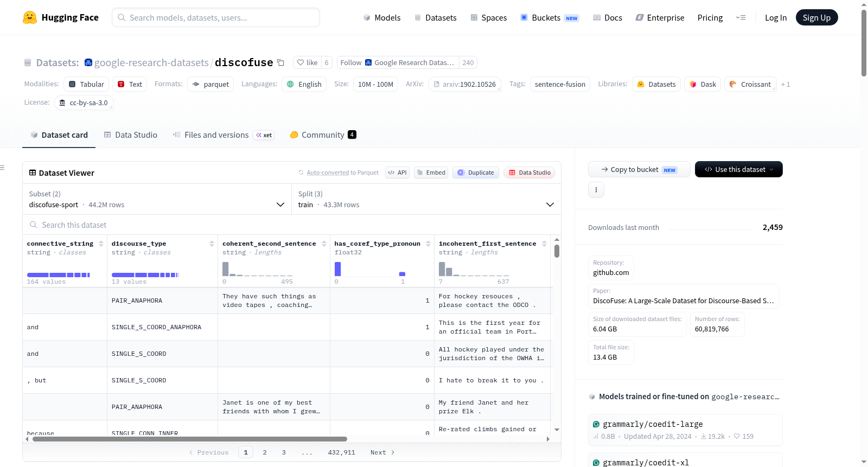The image size is (868, 467).
Task: Open the cc-by-sa-3.0 license tag
Action: pyautogui.click(x=84, y=103)
